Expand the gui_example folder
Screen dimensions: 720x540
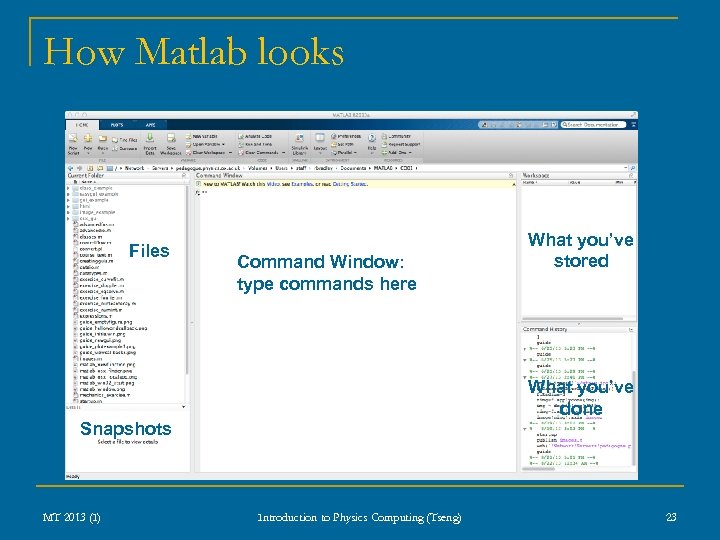click(68, 200)
